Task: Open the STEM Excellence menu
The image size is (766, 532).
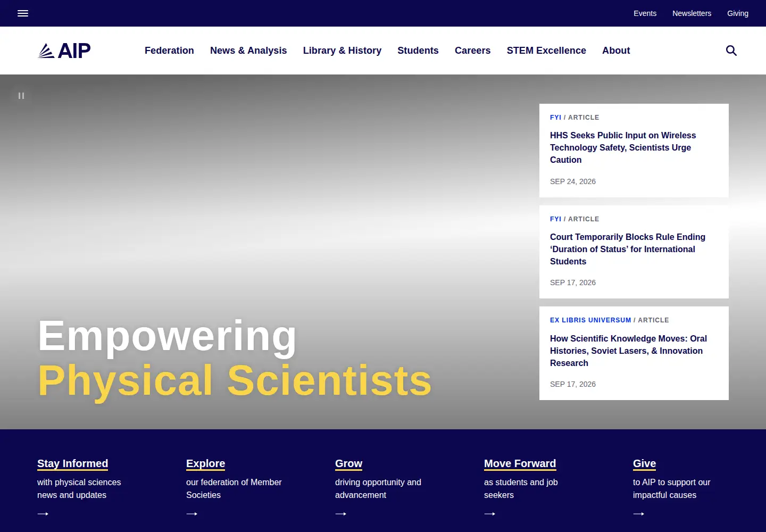Action: (x=546, y=51)
